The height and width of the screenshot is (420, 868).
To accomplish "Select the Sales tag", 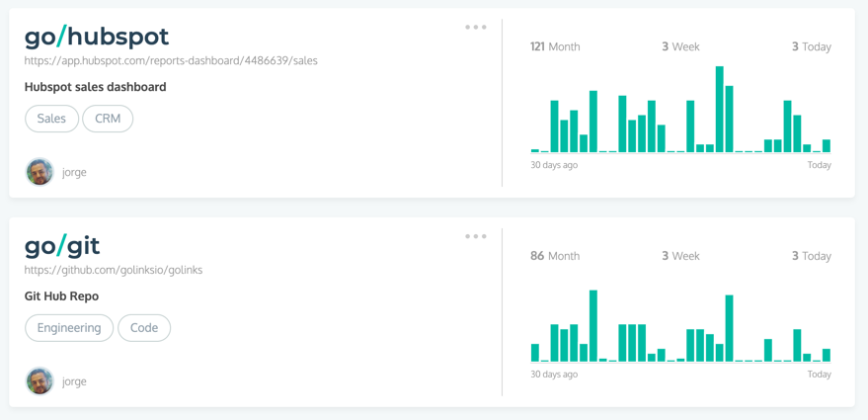I will pos(52,119).
